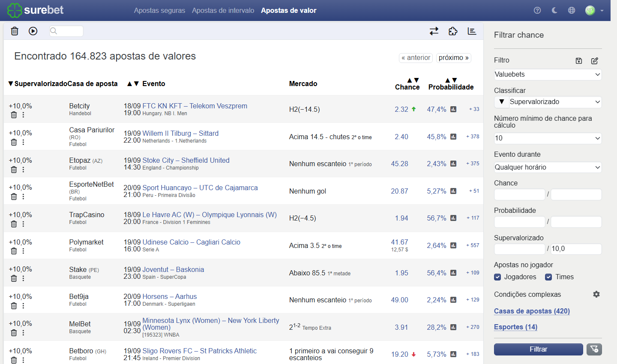Click the Supervalorizado maximum field showing 10,0

576,249
